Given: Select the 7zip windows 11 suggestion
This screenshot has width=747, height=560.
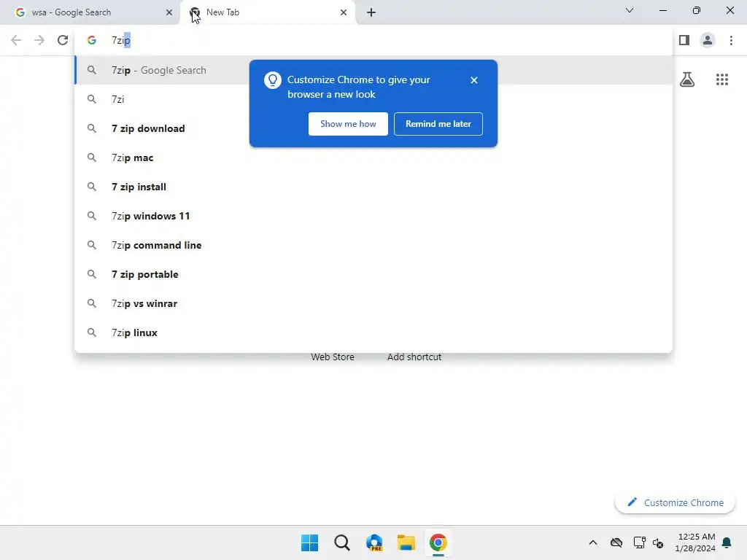Looking at the screenshot, I should click(373, 216).
